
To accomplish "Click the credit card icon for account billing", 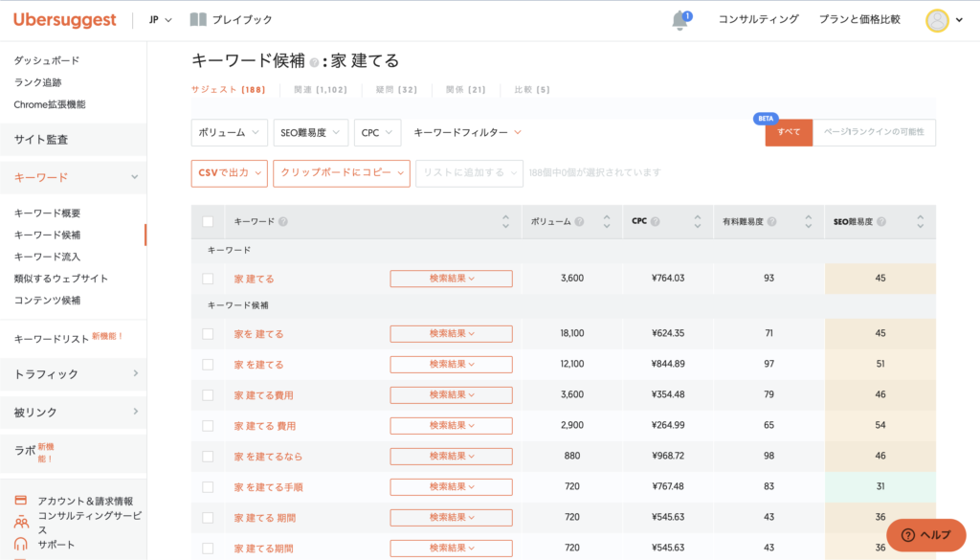I will [x=21, y=500].
